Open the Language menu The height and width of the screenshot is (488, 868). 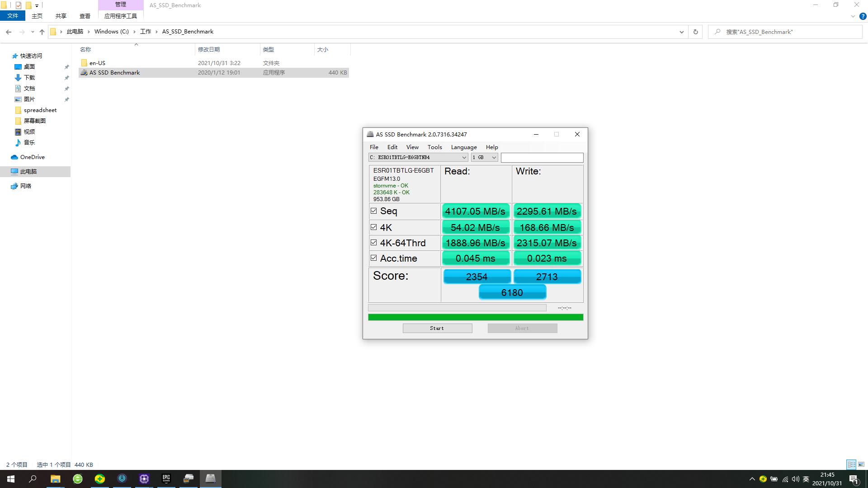point(463,147)
